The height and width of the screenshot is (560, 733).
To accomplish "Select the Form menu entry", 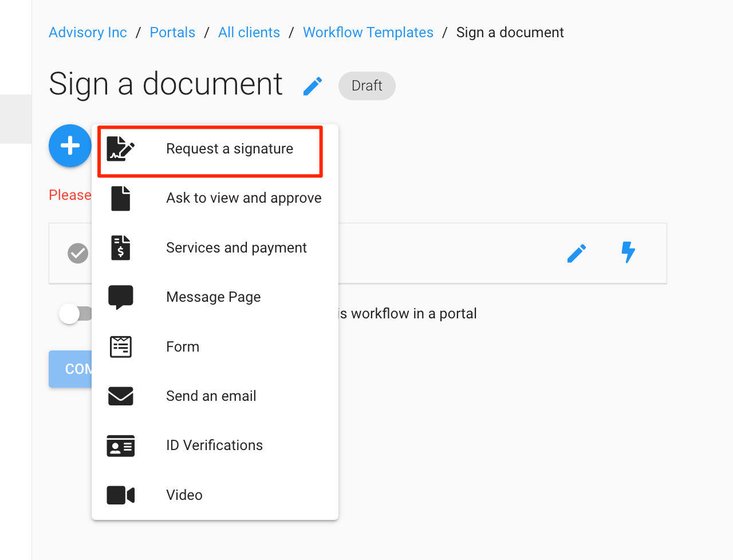I will (x=183, y=347).
